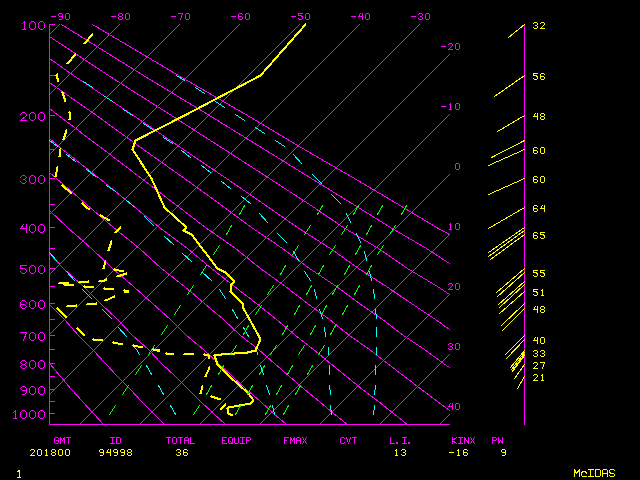Image resolution: width=640 pixels, height=480 pixels.
Task: Select the KINX index header
Action: [463, 440]
